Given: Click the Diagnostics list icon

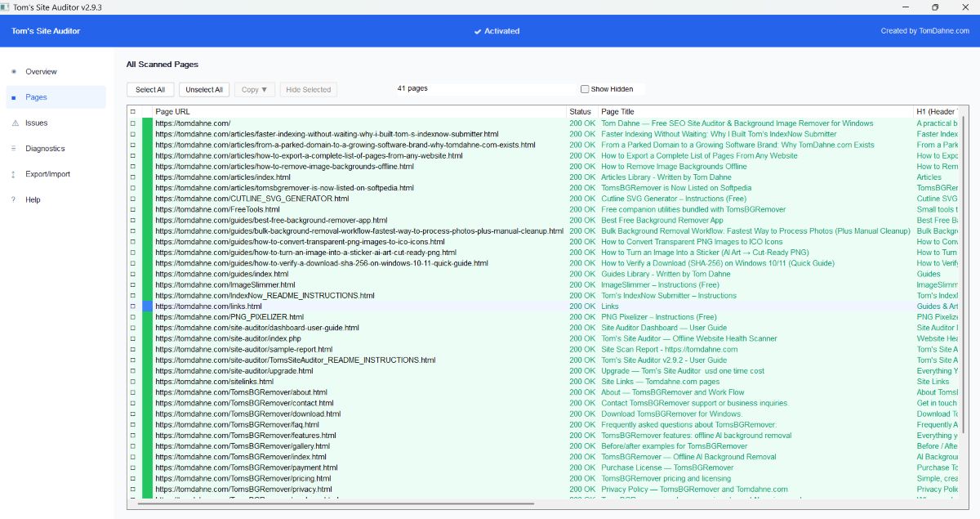Looking at the screenshot, I should (15, 148).
